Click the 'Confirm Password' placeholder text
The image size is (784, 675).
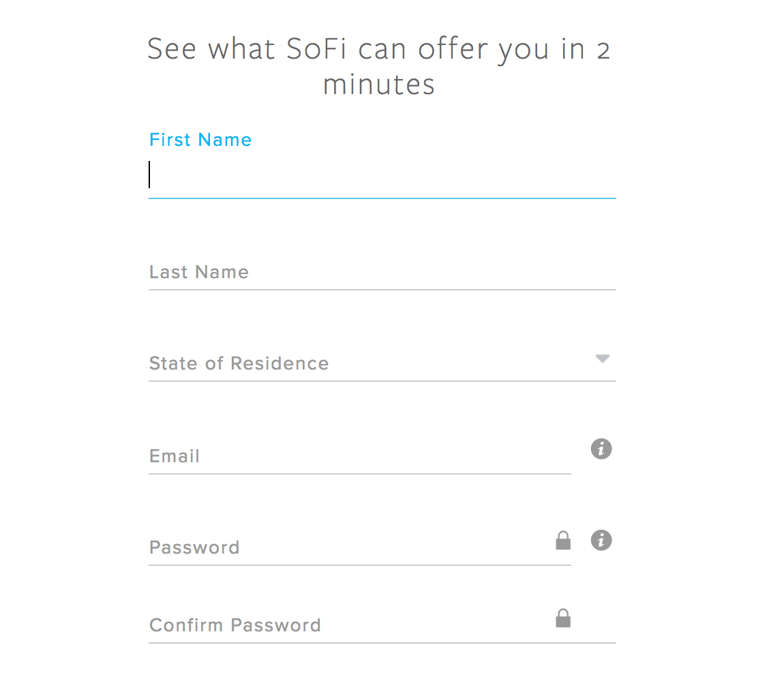click(235, 625)
